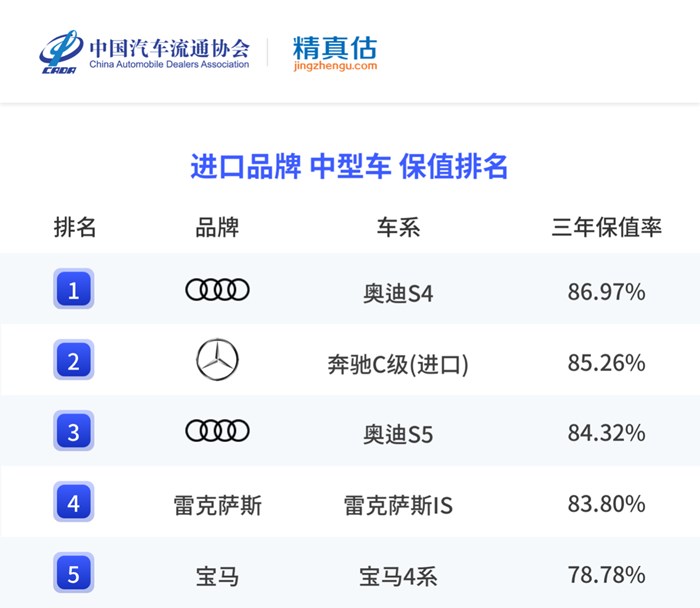This screenshot has width=700, height=608.
Task: Select the 宝马4系 model name
Action: (x=398, y=576)
